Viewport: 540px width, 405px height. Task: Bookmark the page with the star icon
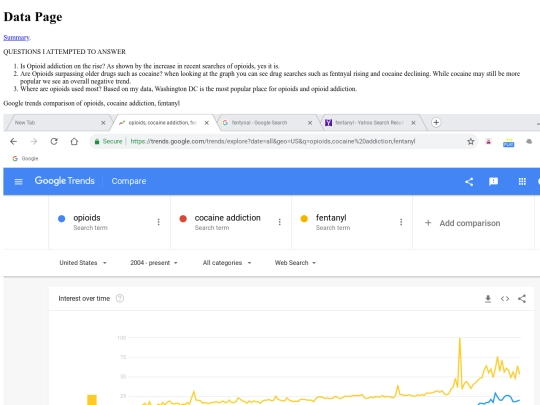[470, 141]
